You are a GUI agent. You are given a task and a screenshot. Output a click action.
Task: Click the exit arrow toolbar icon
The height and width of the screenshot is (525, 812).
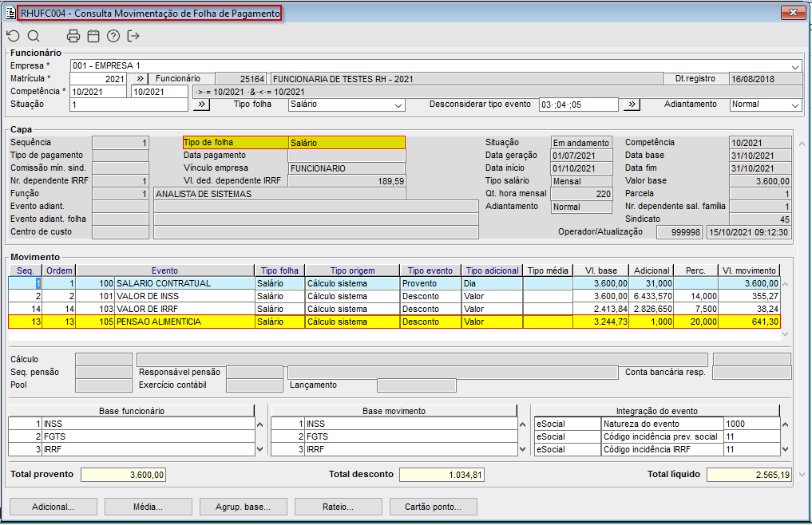[133, 36]
